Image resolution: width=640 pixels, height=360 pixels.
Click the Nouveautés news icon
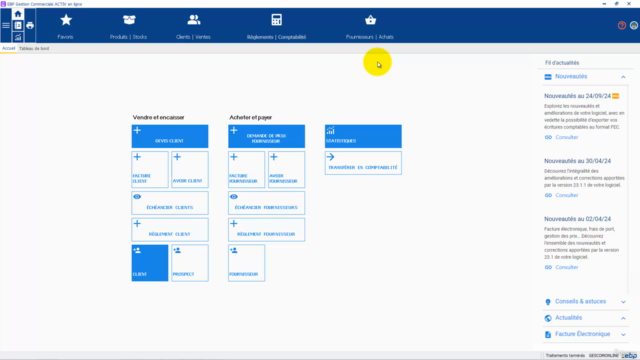(x=548, y=77)
